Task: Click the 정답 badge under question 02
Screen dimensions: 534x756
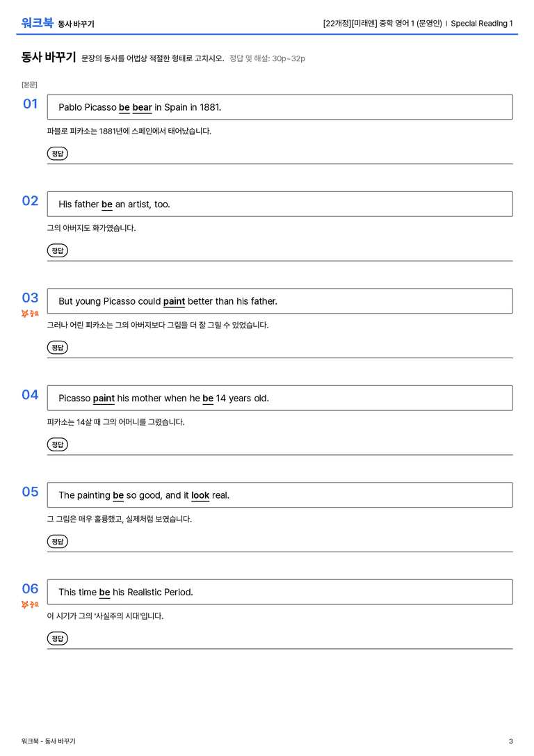Action: click(57, 250)
